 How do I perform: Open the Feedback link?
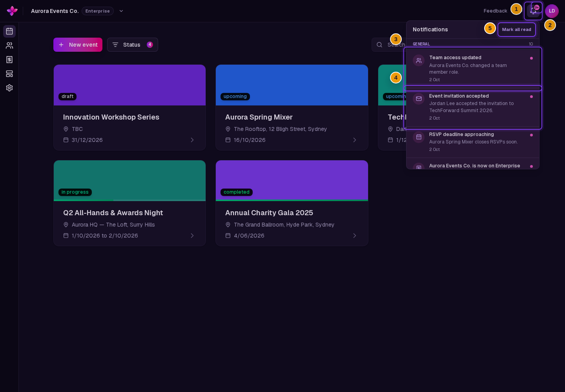(495, 11)
